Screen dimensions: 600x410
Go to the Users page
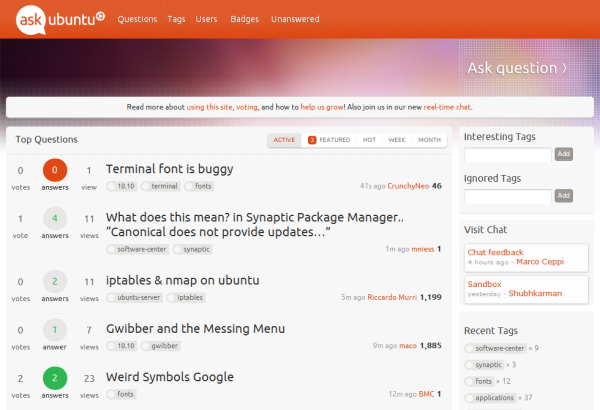coord(206,19)
